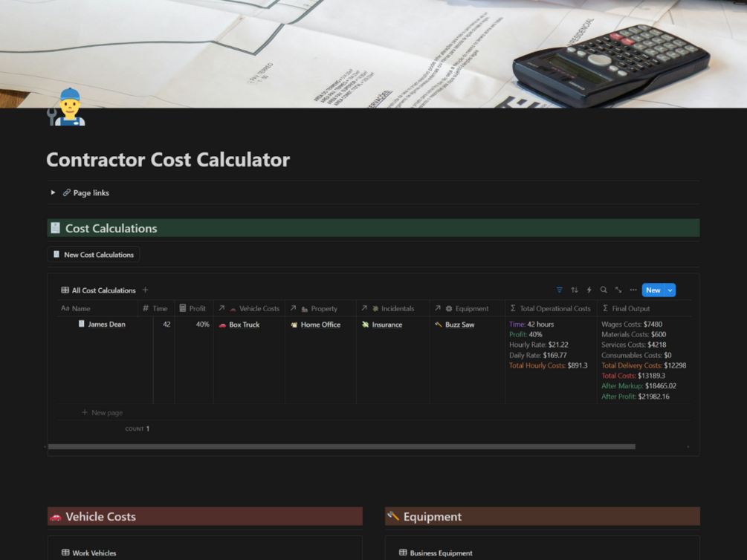Click the Services Costs: $4218 text

click(633, 345)
